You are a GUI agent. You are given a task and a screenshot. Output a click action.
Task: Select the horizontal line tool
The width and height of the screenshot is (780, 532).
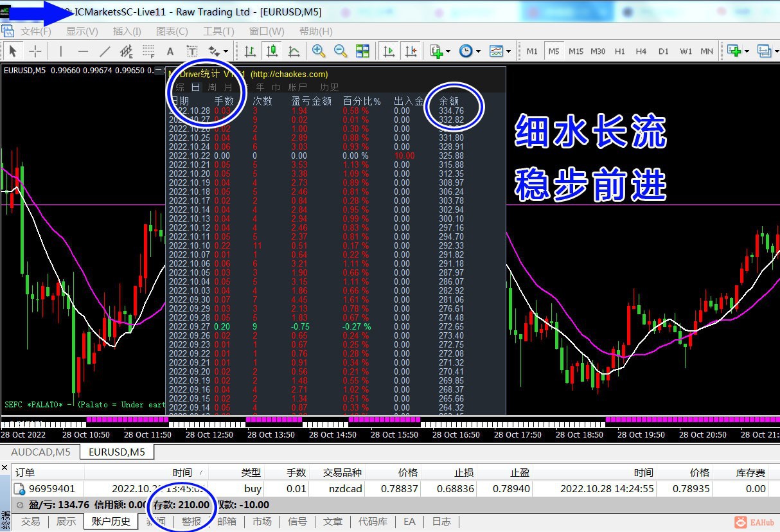point(83,51)
